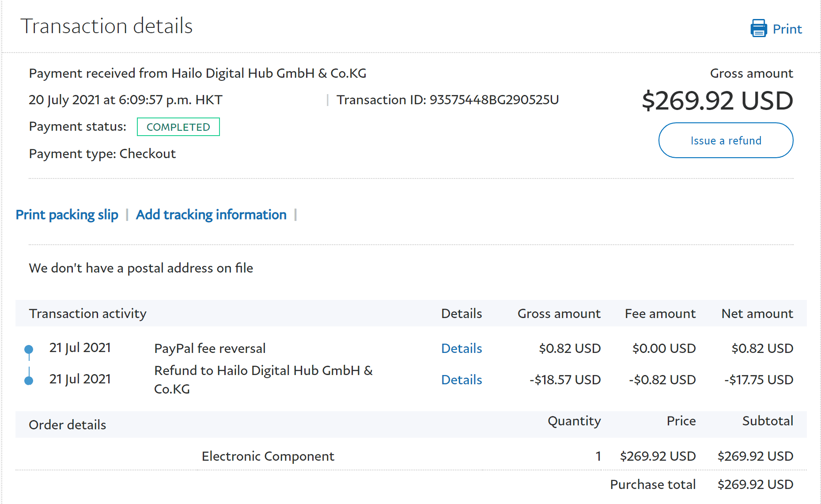
Task: Click the Print text link
Action: (x=787, y=29)
